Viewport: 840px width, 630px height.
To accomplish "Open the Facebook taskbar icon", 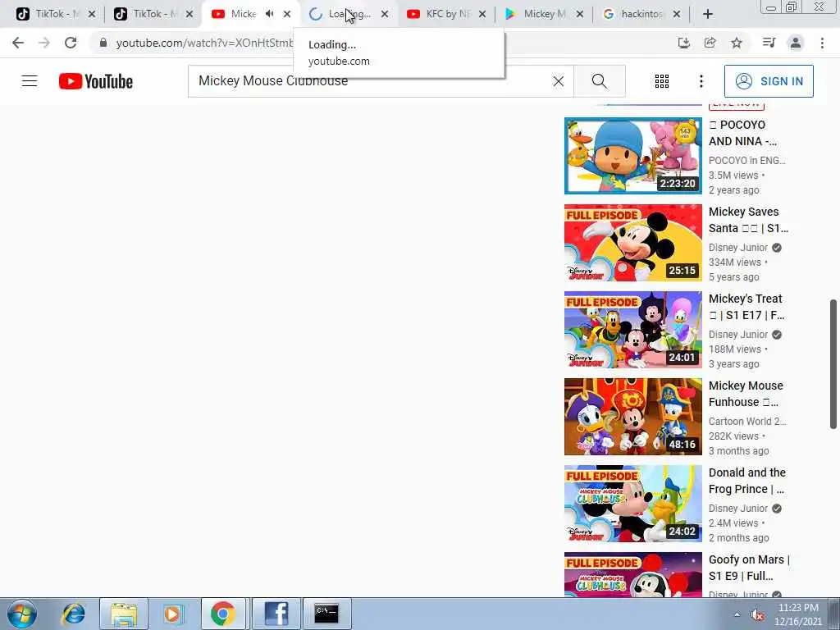I will click(276, 614).
